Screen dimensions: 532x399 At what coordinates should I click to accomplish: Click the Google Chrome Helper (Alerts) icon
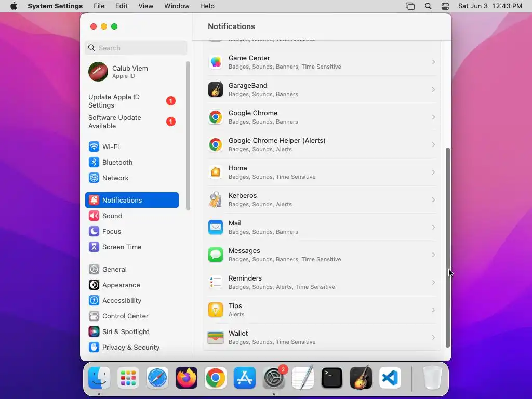216,144
